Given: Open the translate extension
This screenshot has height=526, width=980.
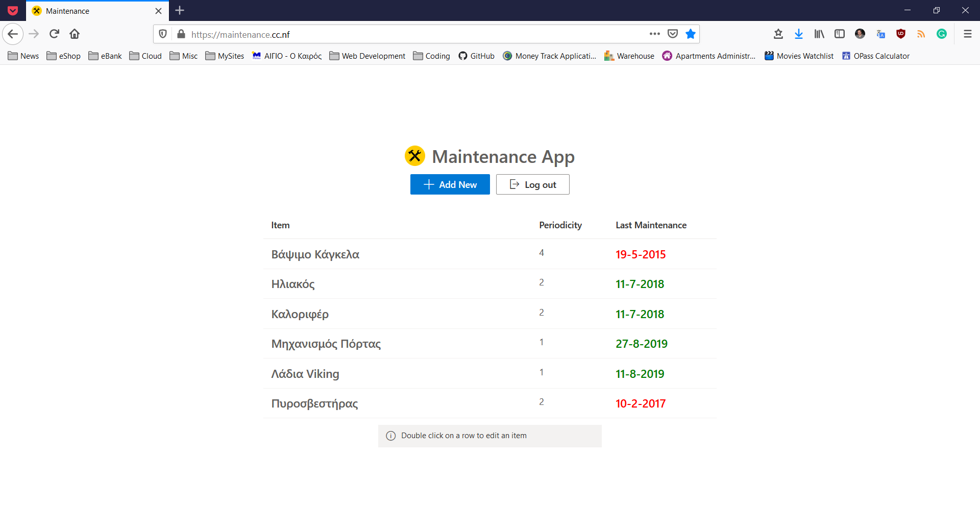Looking at the screenshot, I should tap(880, 34).
